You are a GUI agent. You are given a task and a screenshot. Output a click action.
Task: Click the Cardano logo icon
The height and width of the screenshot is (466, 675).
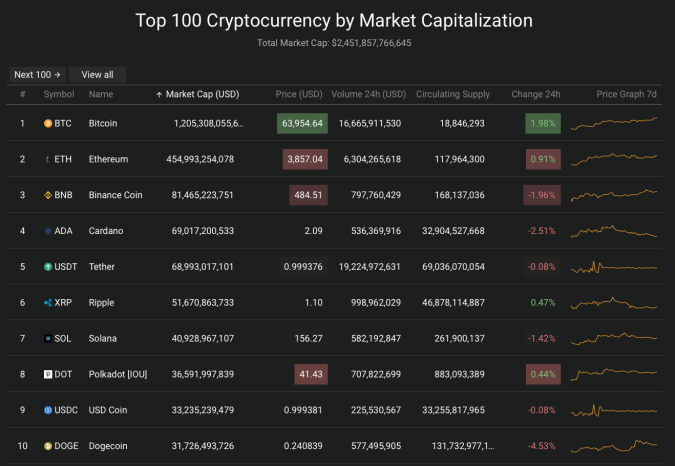48,231
